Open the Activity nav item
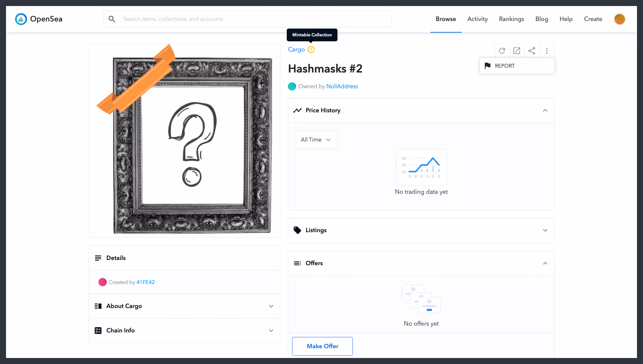Screen dimensions: 643x364 point(478,19)
